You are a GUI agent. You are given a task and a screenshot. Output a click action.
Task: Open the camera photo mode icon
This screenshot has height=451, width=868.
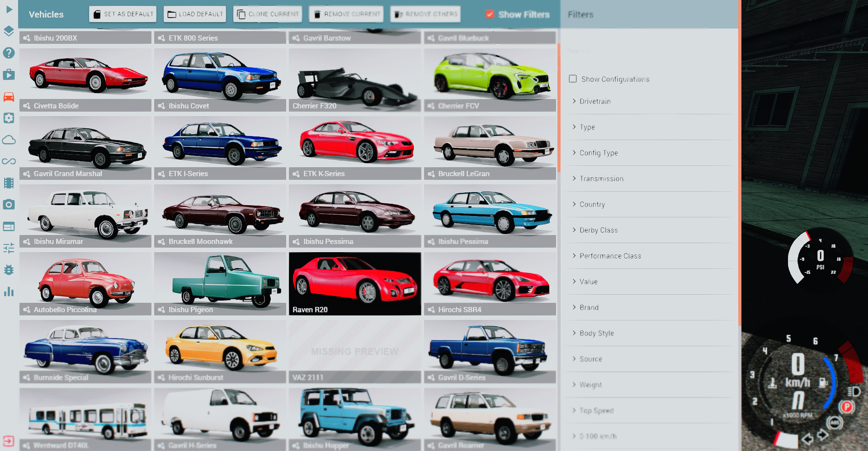(x=9, y=205)
